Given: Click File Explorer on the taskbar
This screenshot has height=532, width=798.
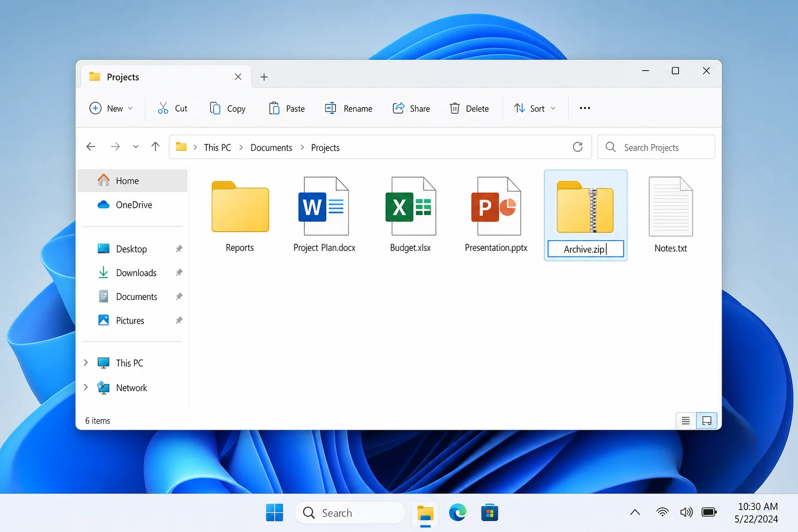Looking at the screenshot, I should coord(425,513).
